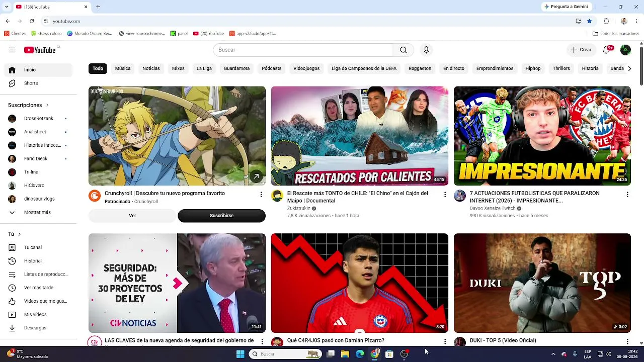Bookmark page with the star icon
This screenshot has width=644, height=362.
tap(589, 21)
